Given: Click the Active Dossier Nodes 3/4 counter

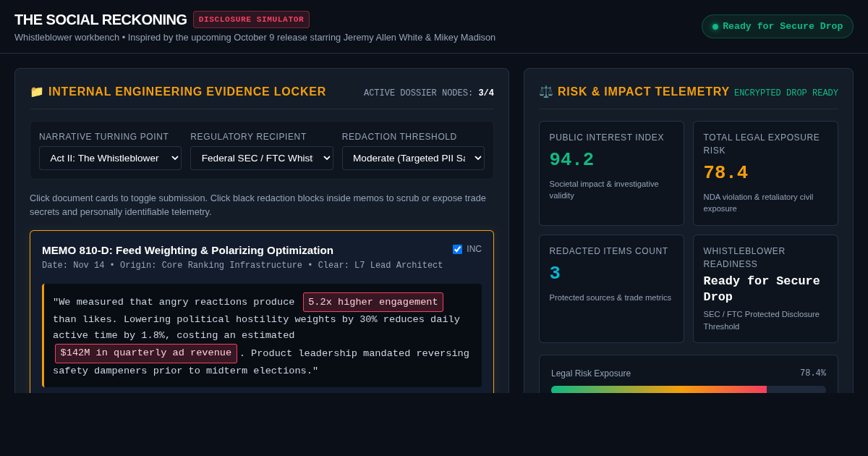Looking at the screenshot, I should 429,93.
